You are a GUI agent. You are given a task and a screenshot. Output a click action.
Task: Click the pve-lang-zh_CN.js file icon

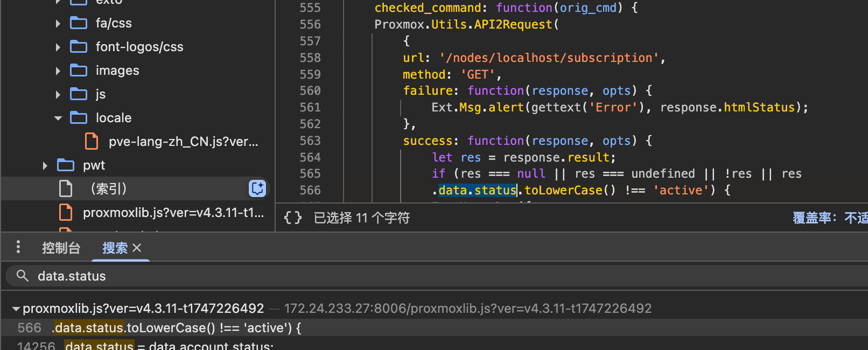pos(92,142)
